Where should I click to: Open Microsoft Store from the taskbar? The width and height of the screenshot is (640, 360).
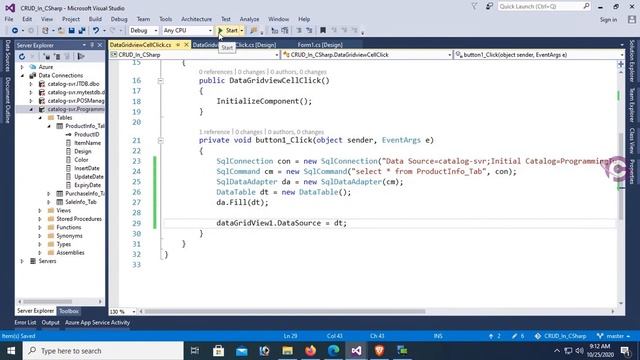pos(218,351)
